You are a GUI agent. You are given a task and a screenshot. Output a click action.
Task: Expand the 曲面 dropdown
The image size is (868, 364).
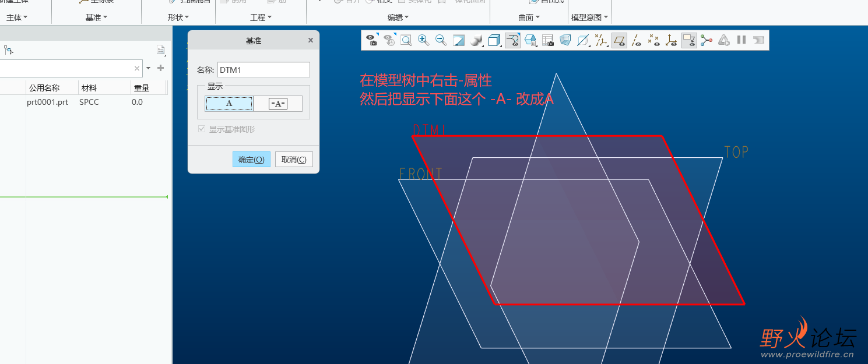[528, 16]
